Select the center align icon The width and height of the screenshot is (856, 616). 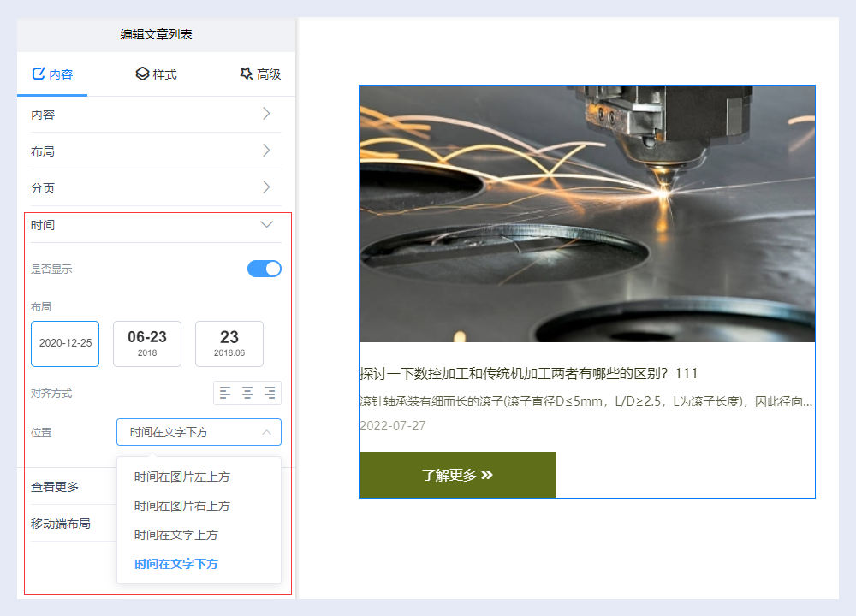[x=247, y=393]
